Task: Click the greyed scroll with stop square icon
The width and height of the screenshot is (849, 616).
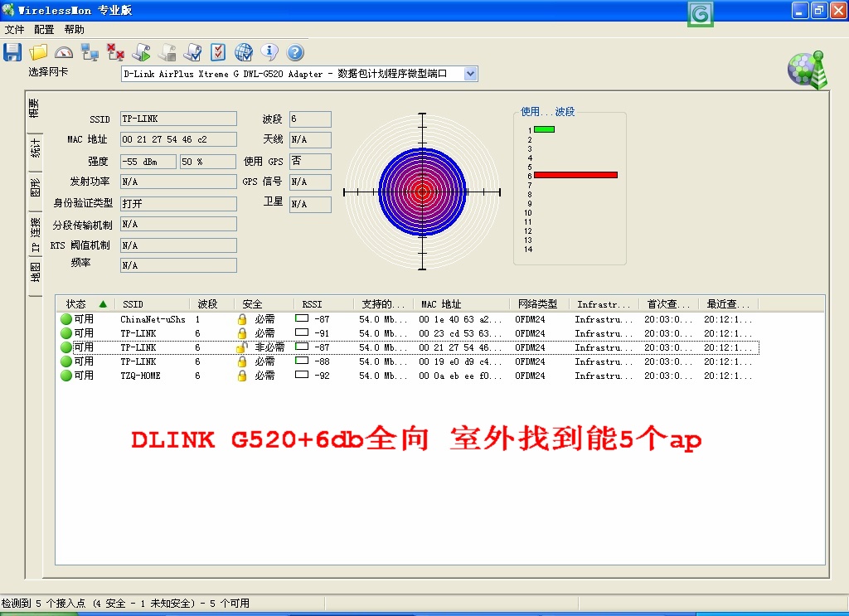Action: point(167,52)
